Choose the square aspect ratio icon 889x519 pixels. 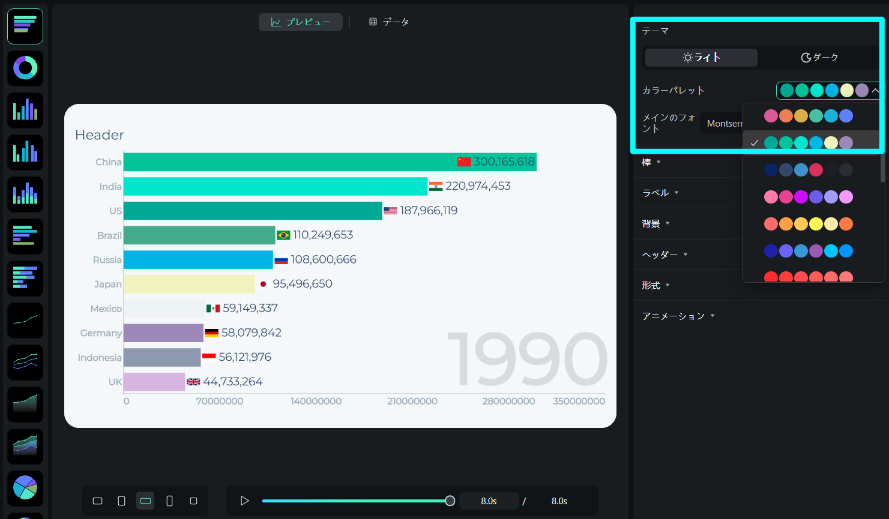click(x=193, y=501)
